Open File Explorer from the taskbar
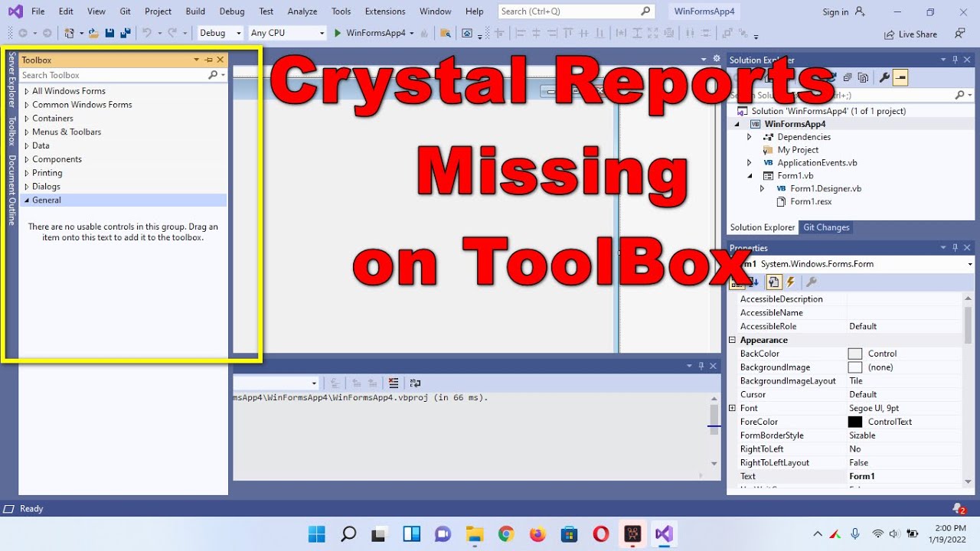The height and width of the screenshot is (551, 980). coord(475,533)
